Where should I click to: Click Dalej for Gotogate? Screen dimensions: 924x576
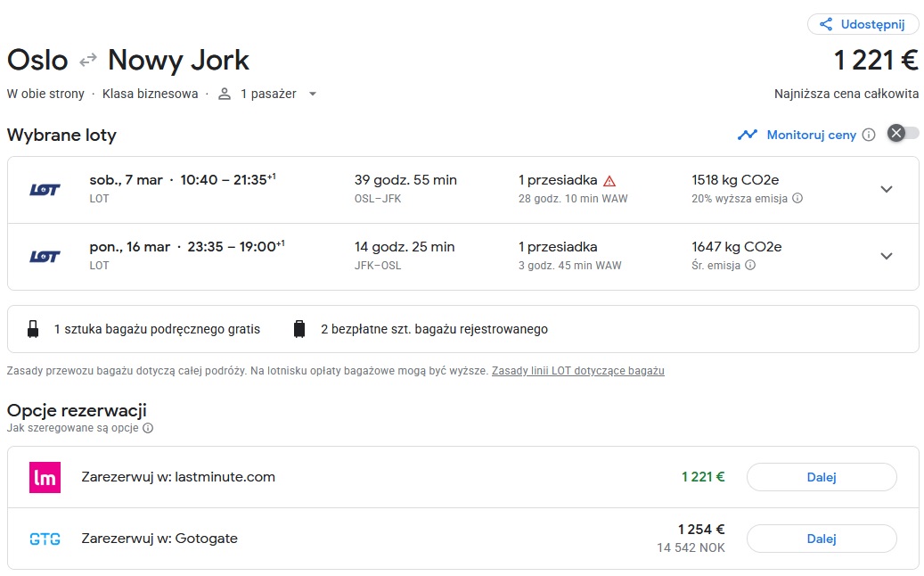(822, 539)
